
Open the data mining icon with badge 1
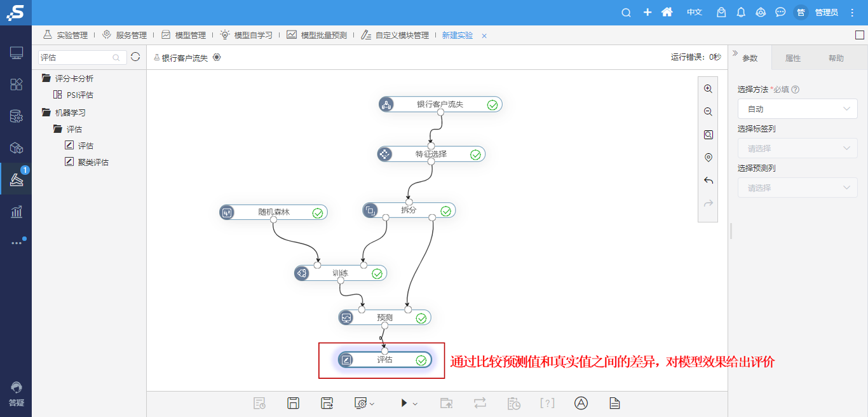pyautogui.click(x=17, y=180)
